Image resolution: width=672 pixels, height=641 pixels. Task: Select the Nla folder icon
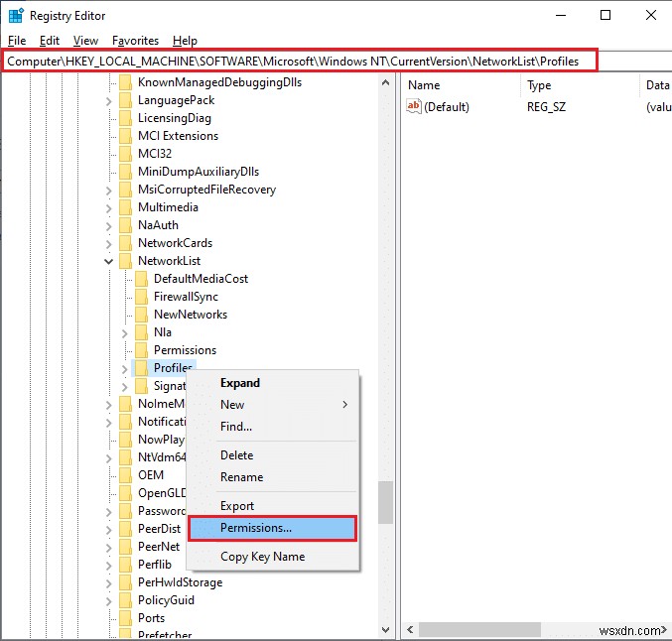[x=141, y=332]
